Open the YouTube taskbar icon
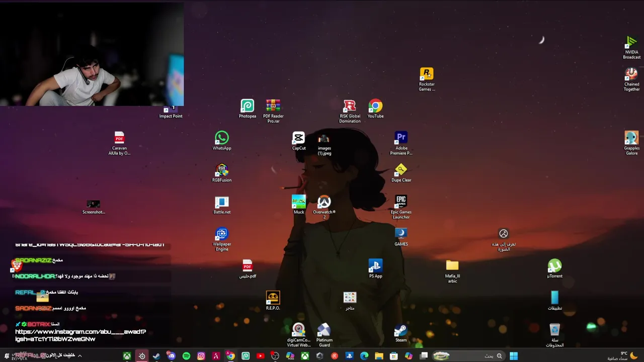Screen dimensions: 644x362 click(260, 356)
